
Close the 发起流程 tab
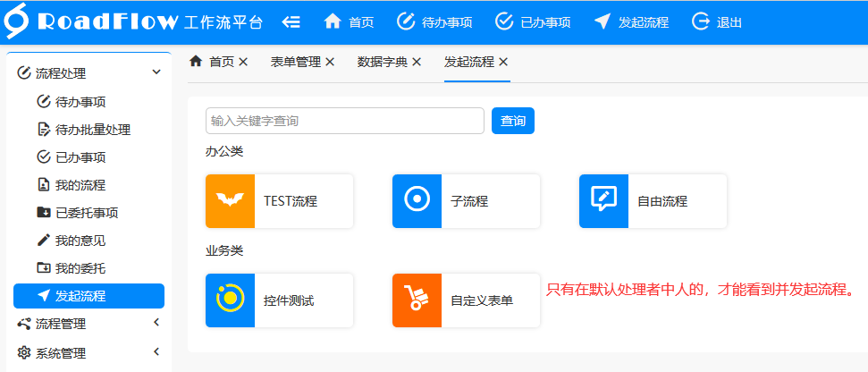(x=503, y=62)
